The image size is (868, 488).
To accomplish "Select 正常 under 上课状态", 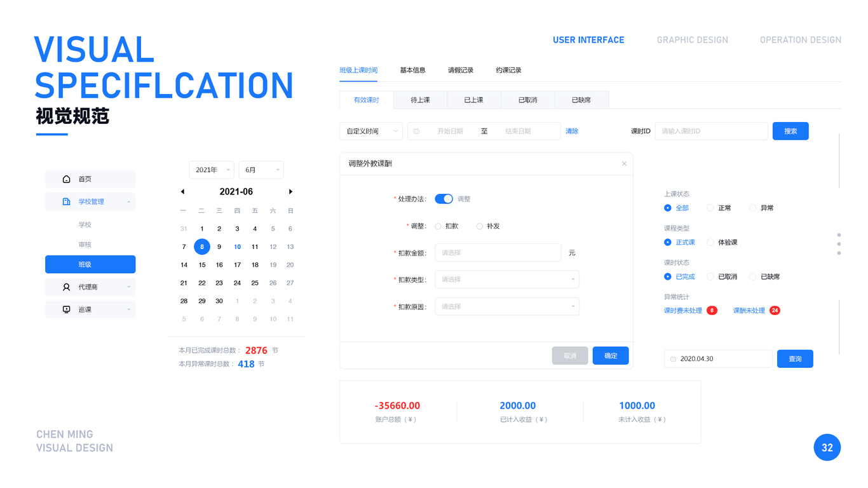I will [x=710, y=208].
